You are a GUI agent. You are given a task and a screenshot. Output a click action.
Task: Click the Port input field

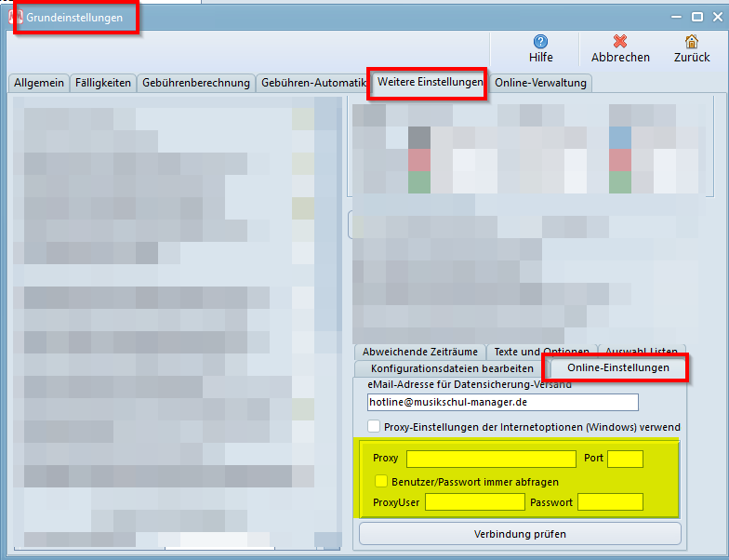pyautogui.click(x=625, y=459)
